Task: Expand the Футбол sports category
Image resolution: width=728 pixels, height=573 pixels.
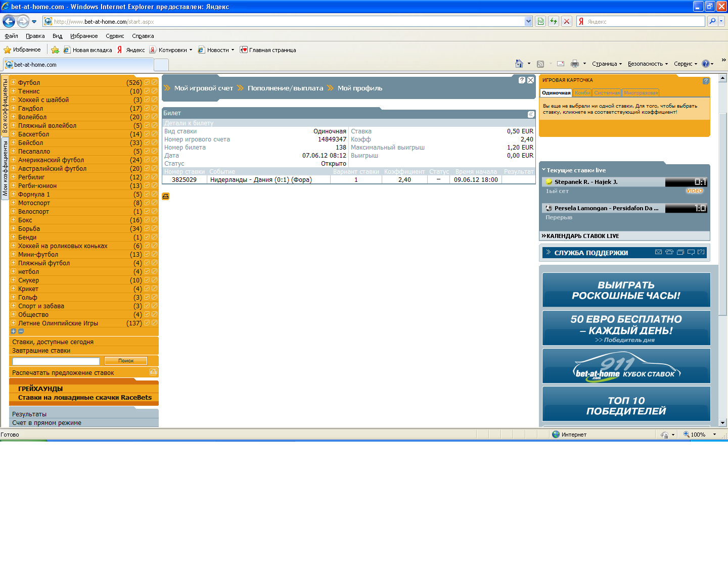Action: click(14, 82)
